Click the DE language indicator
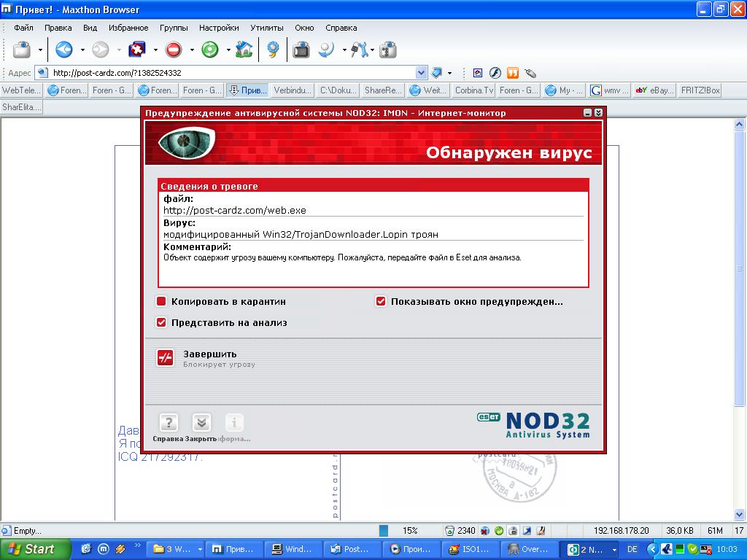Image resolution: width=747 pixels, height=560 pixels. pos(632,549)
